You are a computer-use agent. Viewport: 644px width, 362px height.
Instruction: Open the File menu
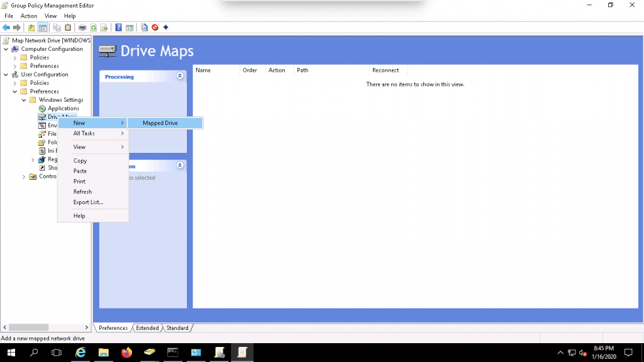tap(9, 16)
